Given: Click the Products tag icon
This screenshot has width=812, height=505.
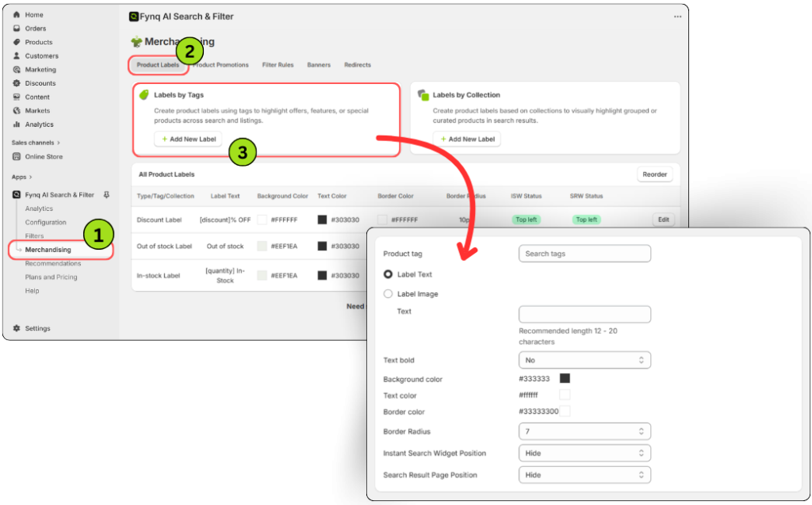Looking at the screenshot, I should coord(17,42).
